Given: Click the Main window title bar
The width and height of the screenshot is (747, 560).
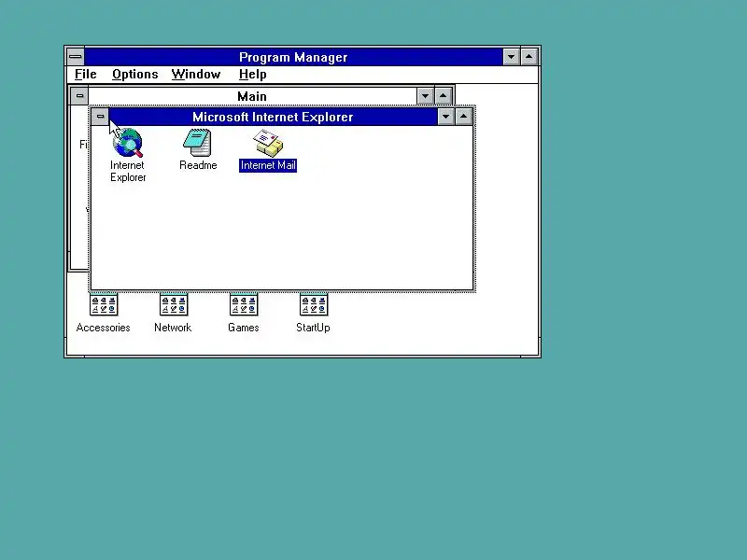Looking at the screenshot, I should click(252, 96).
